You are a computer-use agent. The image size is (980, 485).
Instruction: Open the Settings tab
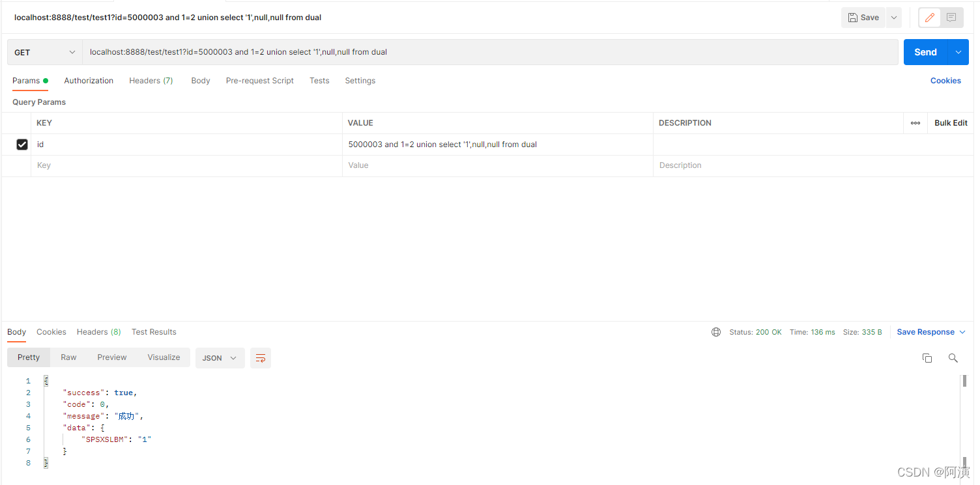[360, 81]
